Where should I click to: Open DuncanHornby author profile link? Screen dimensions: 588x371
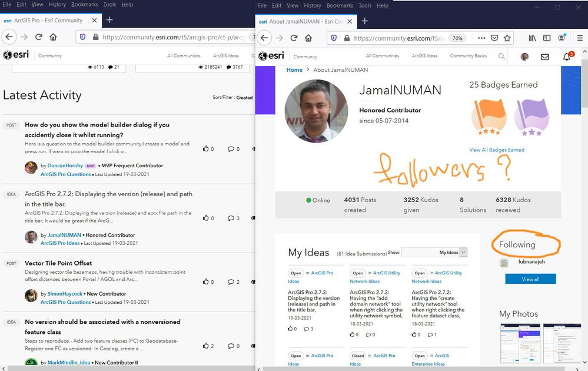(x=65, y=165)
